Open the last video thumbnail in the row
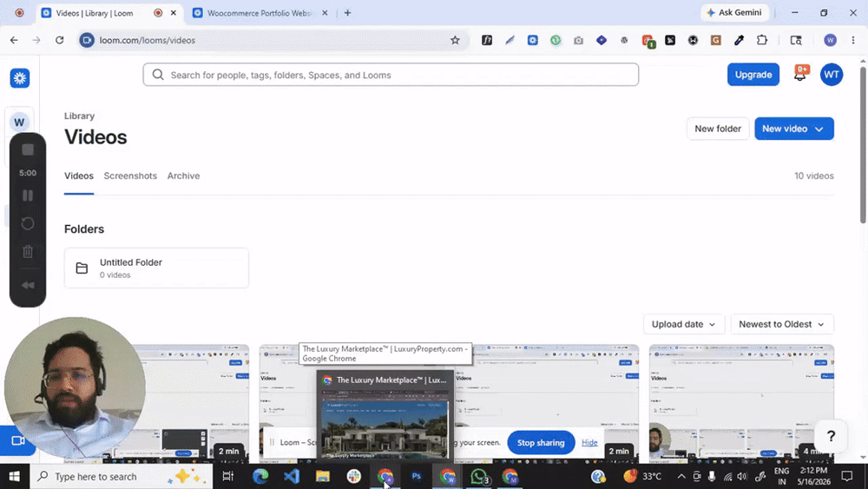 pyautogui.click(x=741, y=403)
